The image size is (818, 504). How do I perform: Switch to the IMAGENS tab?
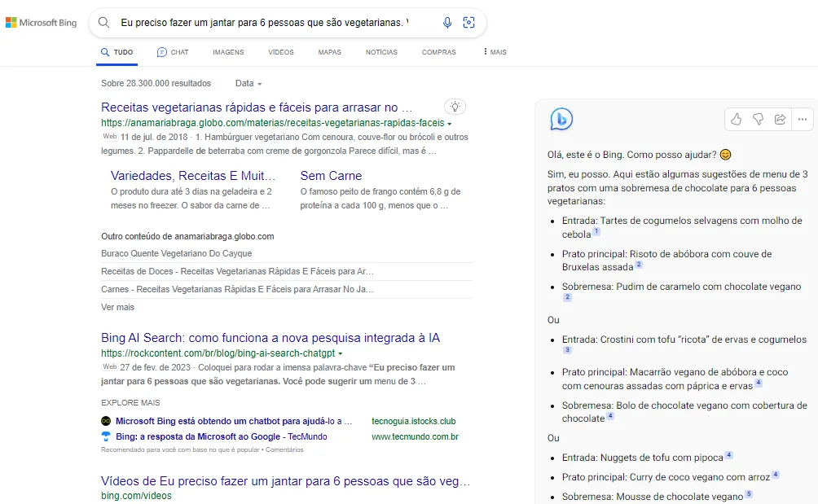[228, 52]
